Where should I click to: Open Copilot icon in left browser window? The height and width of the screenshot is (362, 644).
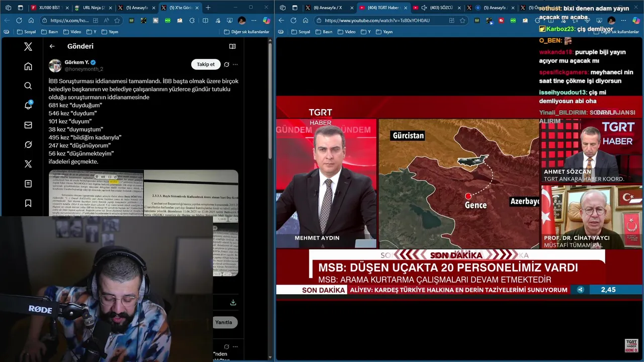click(267, 21)
